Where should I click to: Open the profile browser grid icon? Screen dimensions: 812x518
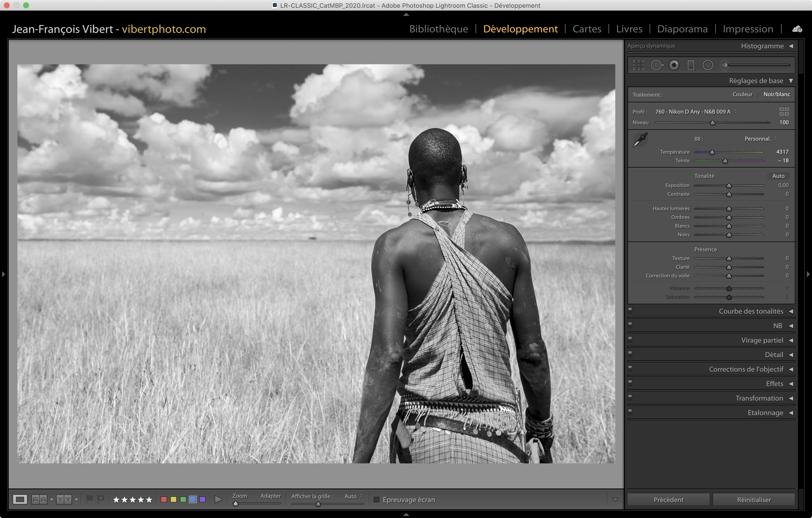(x=784, y=112)
